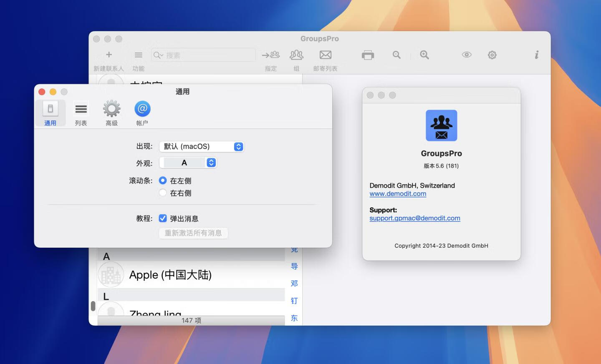Switch to the 帐户 preferences tab
This screenshot has width=601, height=364.
pos(142,113)
